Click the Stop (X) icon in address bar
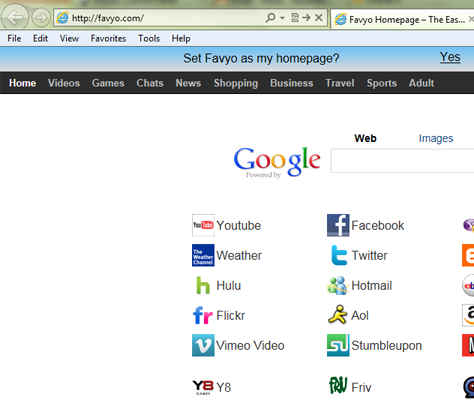 pyautogui.click(x=319, y=17)
